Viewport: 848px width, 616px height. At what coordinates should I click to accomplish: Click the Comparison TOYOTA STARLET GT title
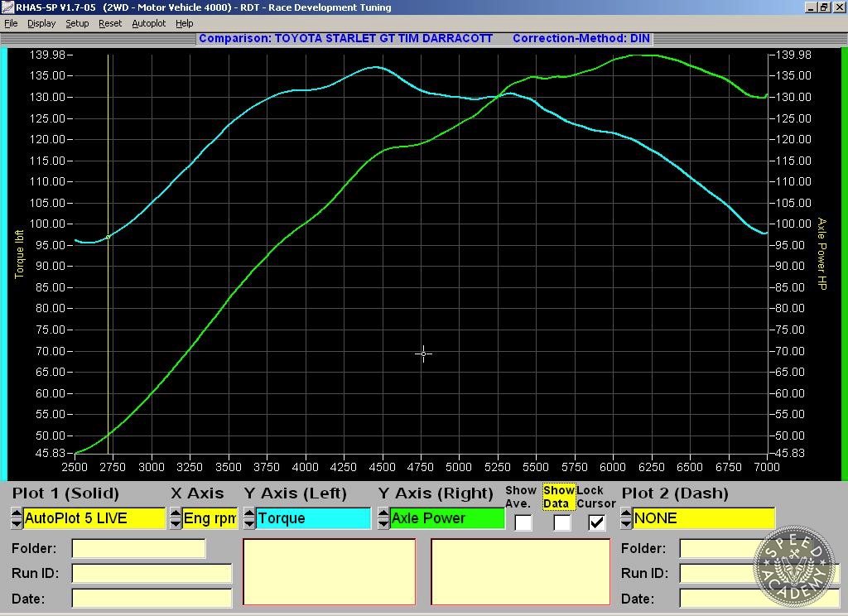(345, 38)
